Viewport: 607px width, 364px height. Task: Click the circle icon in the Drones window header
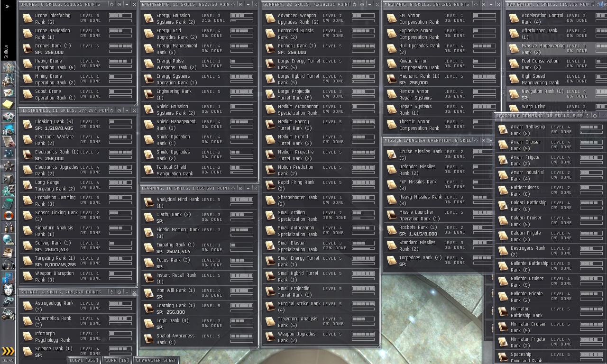tap(119, 4)
